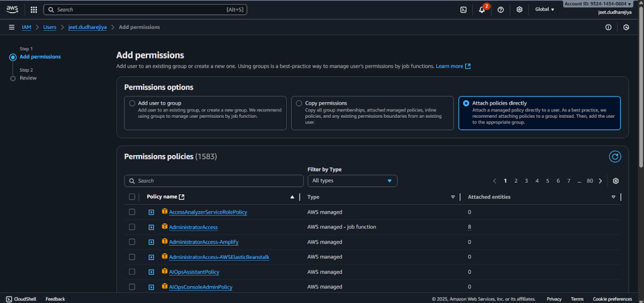Launch CloudShell from the top bar icon
The image size is (644, 303).
tap(464, 9)
